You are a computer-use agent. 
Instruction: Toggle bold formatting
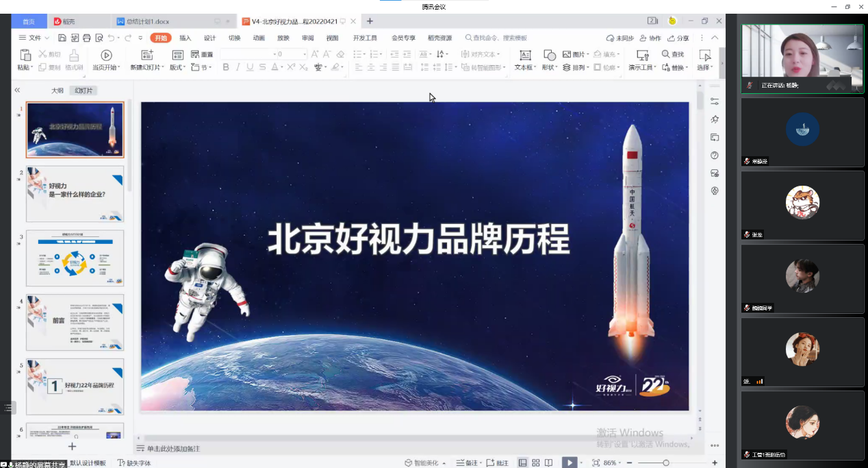pyautogui.click(x=226, y=67)
